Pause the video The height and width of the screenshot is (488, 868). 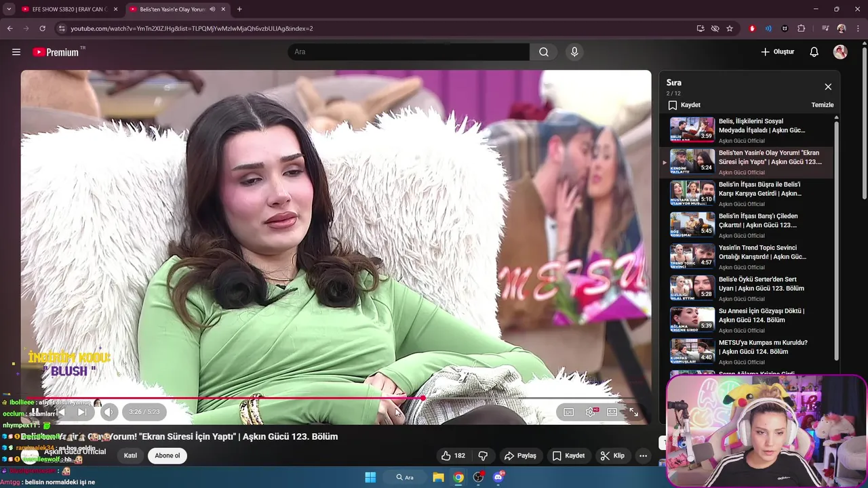(34, 411)
